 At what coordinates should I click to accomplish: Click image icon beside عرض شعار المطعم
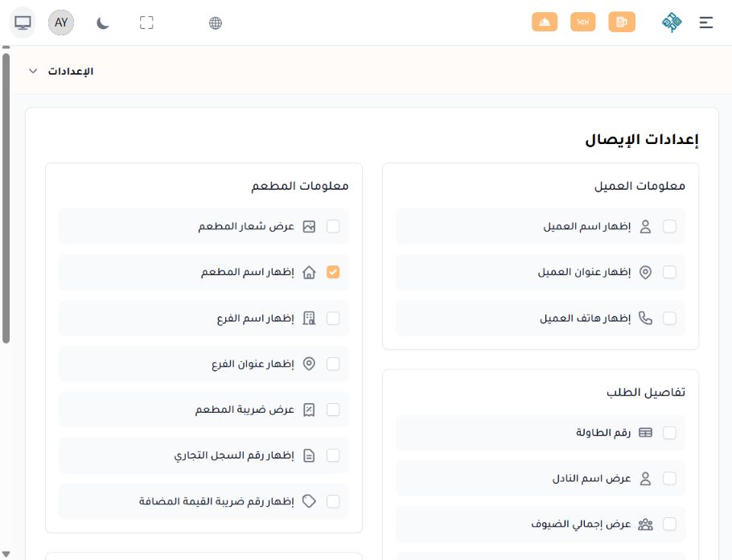[309, 227]
